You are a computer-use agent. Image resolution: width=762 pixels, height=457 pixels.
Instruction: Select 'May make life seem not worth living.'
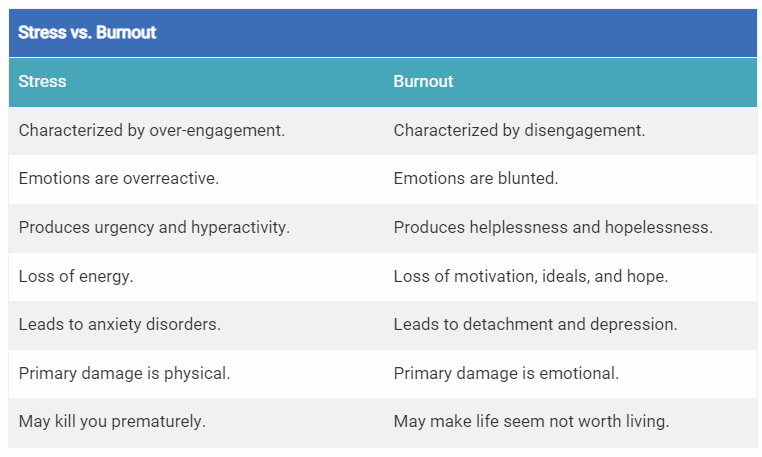pyautogui.click(x=531, y=421)
